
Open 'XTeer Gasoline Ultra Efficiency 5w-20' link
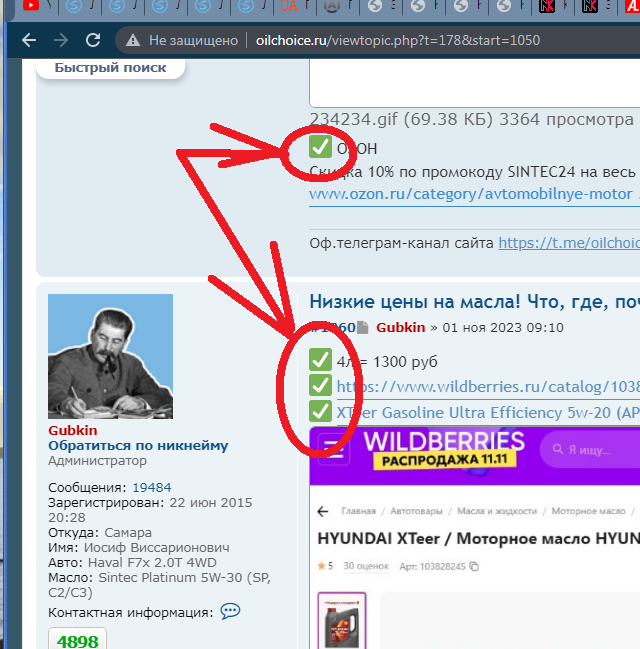[488, 413]
